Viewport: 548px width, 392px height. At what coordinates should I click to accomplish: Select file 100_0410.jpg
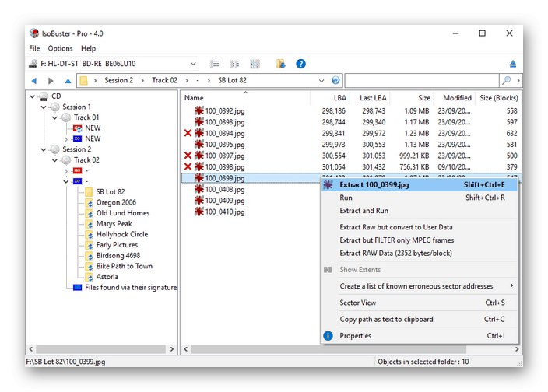pyautogui.click(x=225, y=212)
